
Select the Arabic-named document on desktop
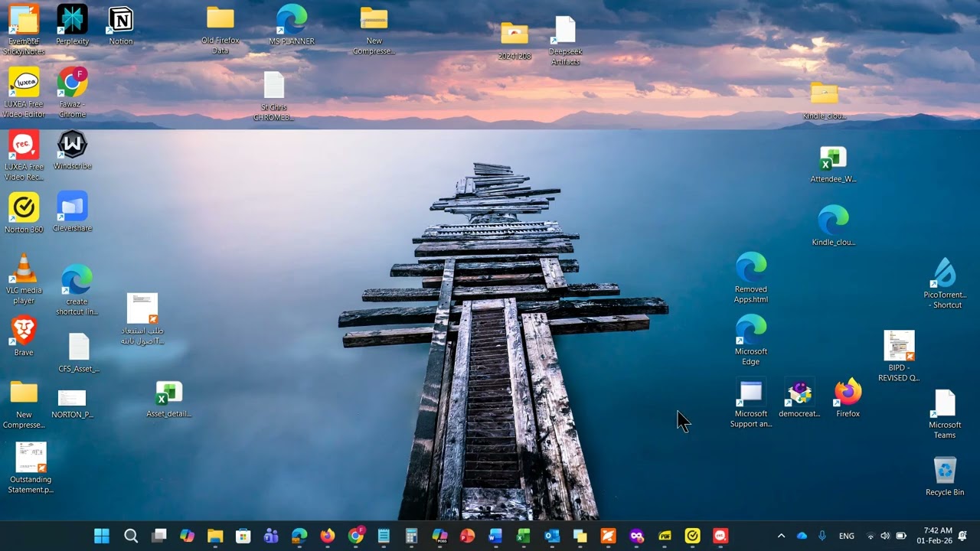(142, 319)
